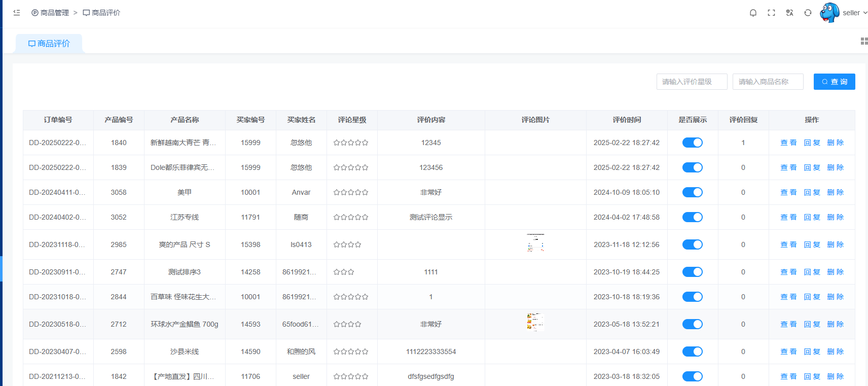Open review image thumbnail for 环球水产金鲳鱼

(535, 322)
